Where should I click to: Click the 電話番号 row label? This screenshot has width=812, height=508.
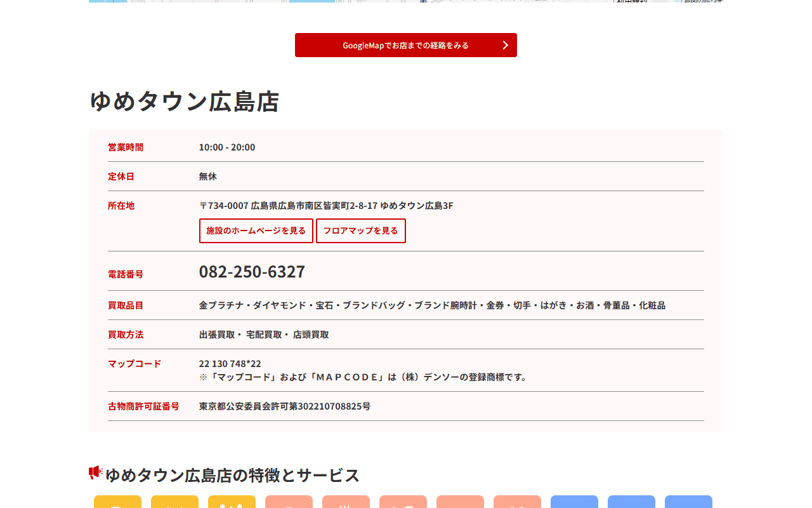[x=126, y=274]
